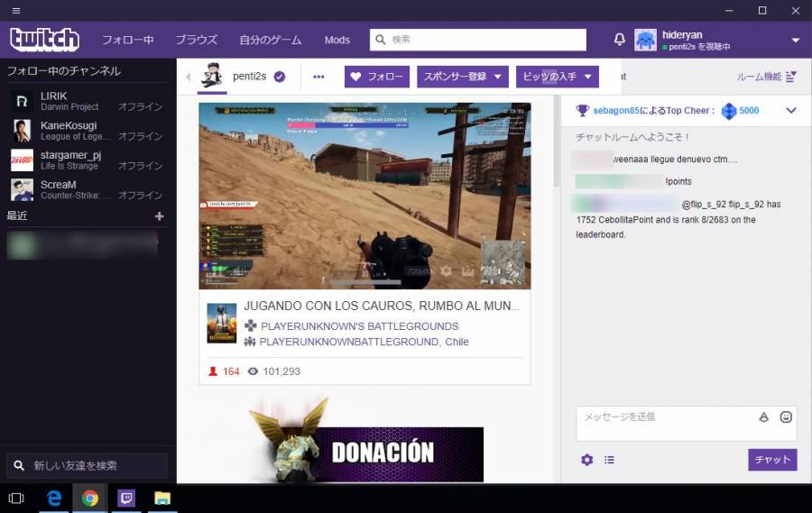This screenshot has height=513, width=812.
Task: Focus the 新しい友達を検索 field
Action: tap(87, 465)
